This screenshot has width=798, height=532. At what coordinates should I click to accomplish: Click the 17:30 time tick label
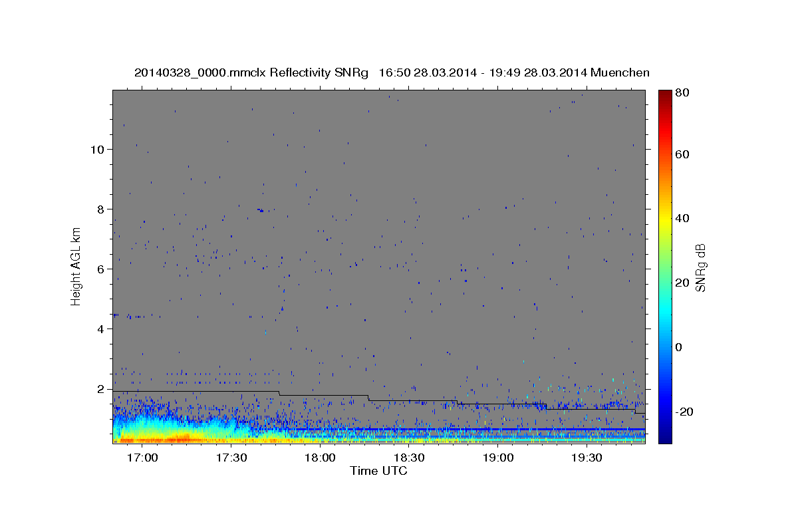pos(231,458)
